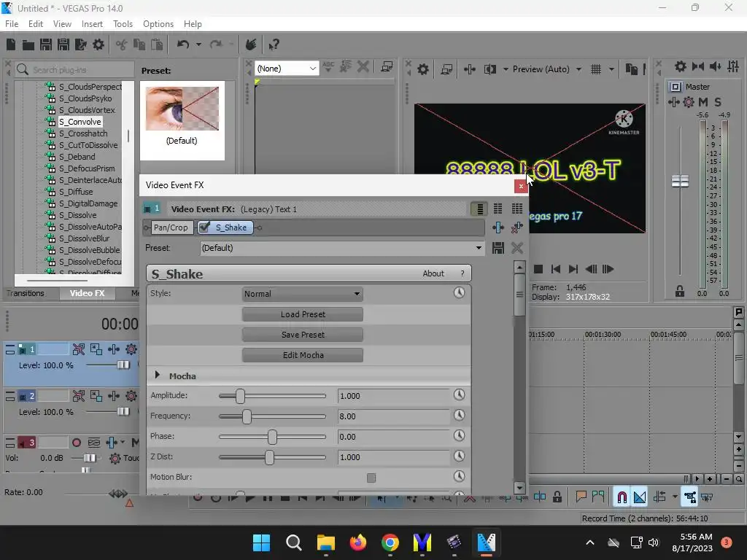
Task: Open File Explorer from taskbar
Action: pos(326,542)
